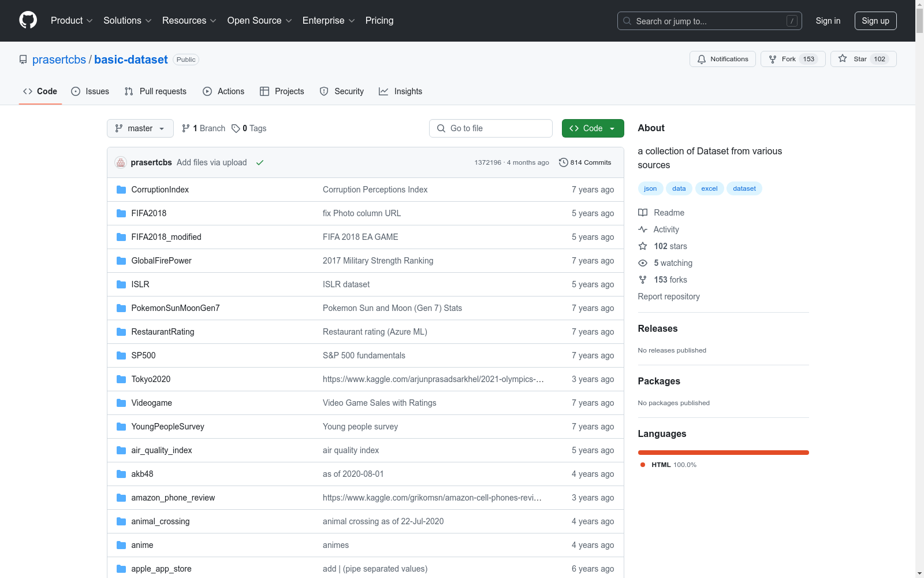Open the excel topic tag
This screenshot has width=924, height=578.
click(x=709, y=188)
